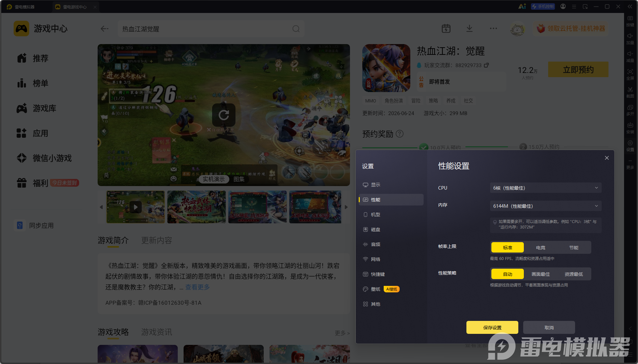The height and width of the screenshot is (364, 638).
Task: Copy the player group number 882929733
Action: click(486, 65)
